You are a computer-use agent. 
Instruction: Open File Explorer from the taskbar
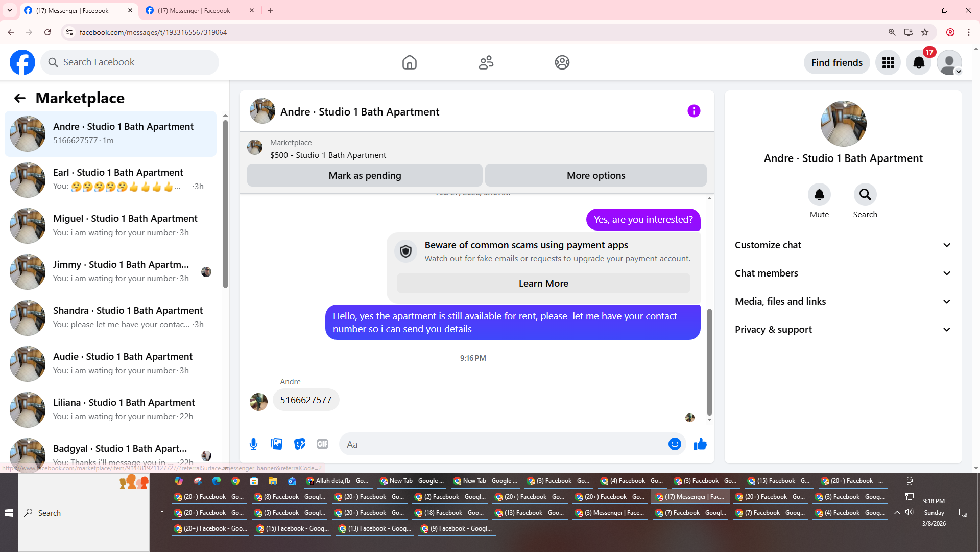pyautogui.click(x=273, y=481)
